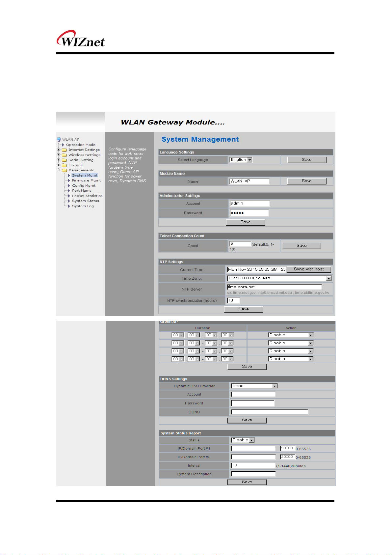Open Packet Statistics page

87,196
